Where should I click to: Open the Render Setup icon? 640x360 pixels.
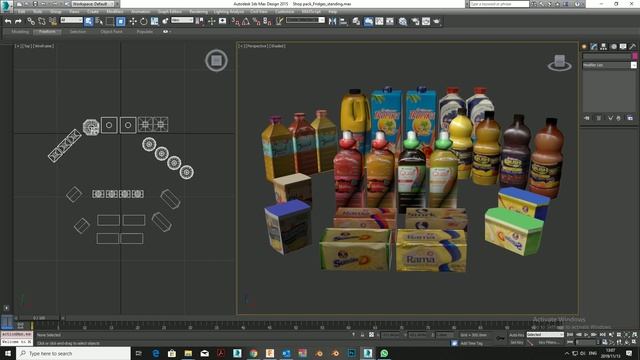point(415,21)
